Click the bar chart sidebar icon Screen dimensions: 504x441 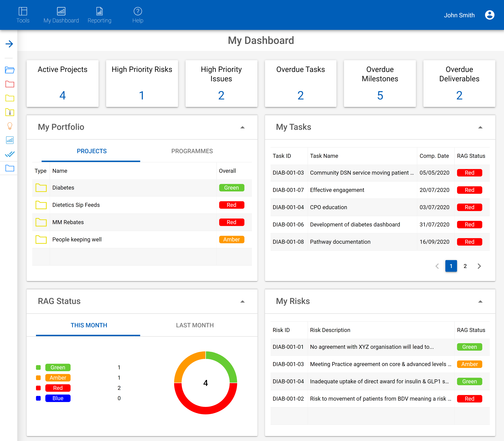click(x=10, y=140)
